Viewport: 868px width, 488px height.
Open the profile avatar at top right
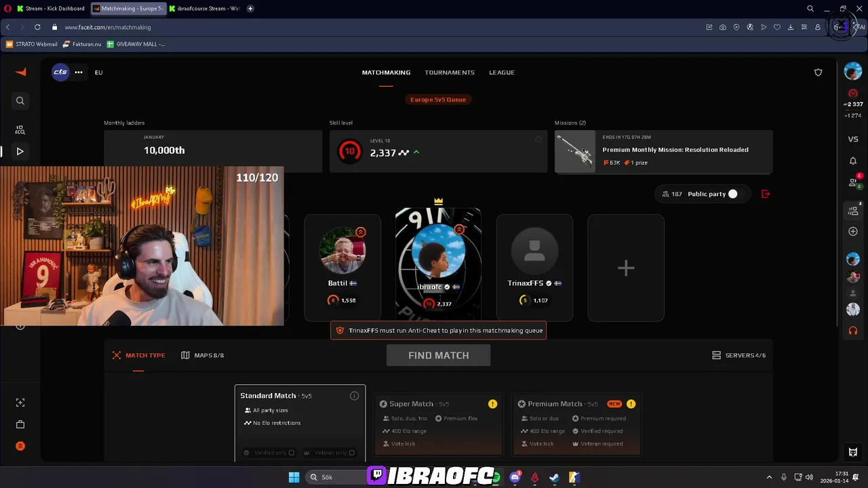(853, 70)
